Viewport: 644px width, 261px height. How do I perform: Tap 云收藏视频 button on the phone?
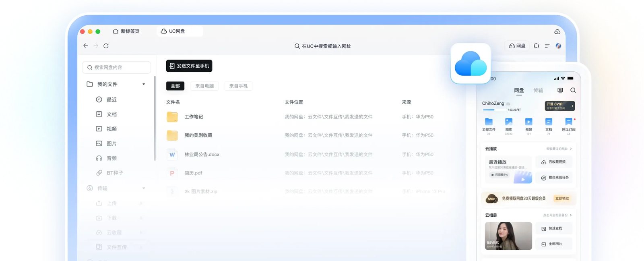pos(554,162)
